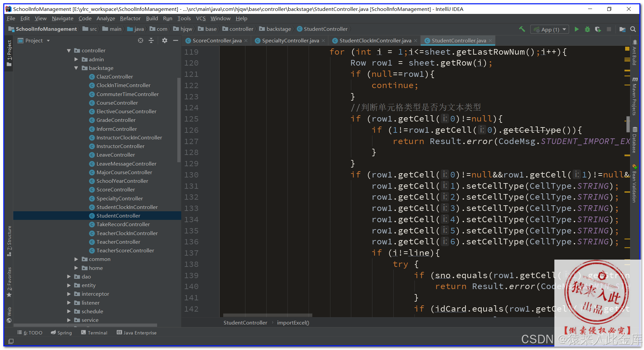Collapse all in Project panel
The width and height of the screenshot is (644, 350).
point(151,40)
